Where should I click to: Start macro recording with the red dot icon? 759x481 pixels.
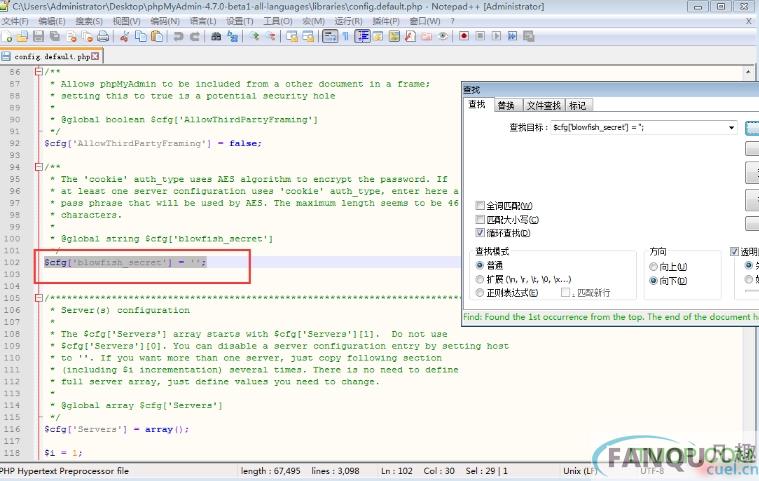point(464,36)
